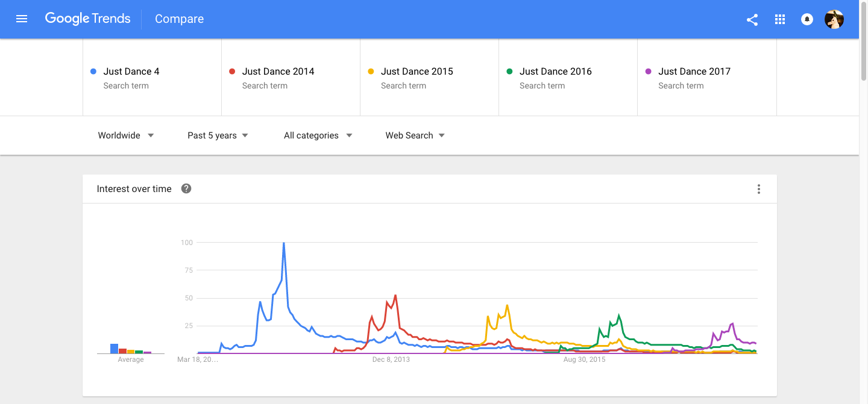Click the Google Trends logo
Image resolution: width=868 pixels, height=404 pixels.
(88, 19)
